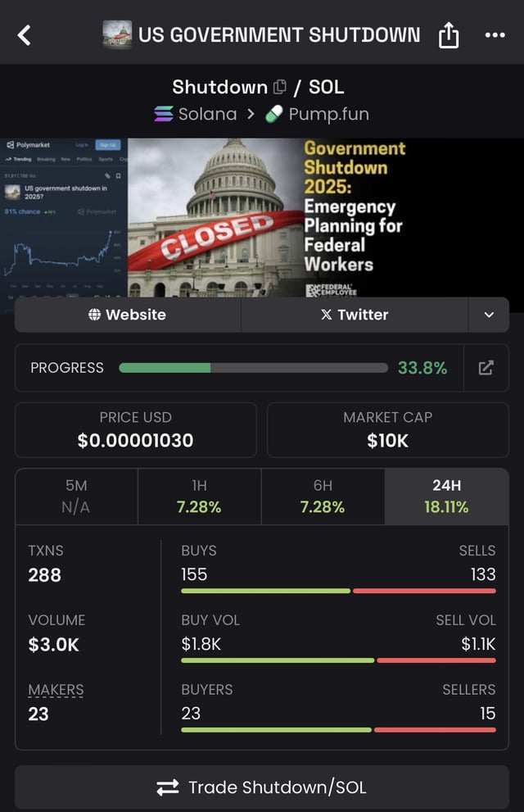Open the three-dots more menu

(495, 35)
